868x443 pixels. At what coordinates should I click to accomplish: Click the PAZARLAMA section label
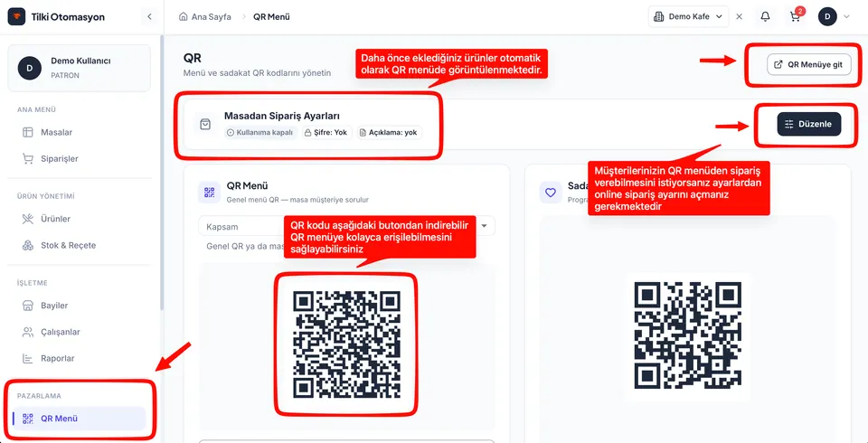tap(39, 396)
